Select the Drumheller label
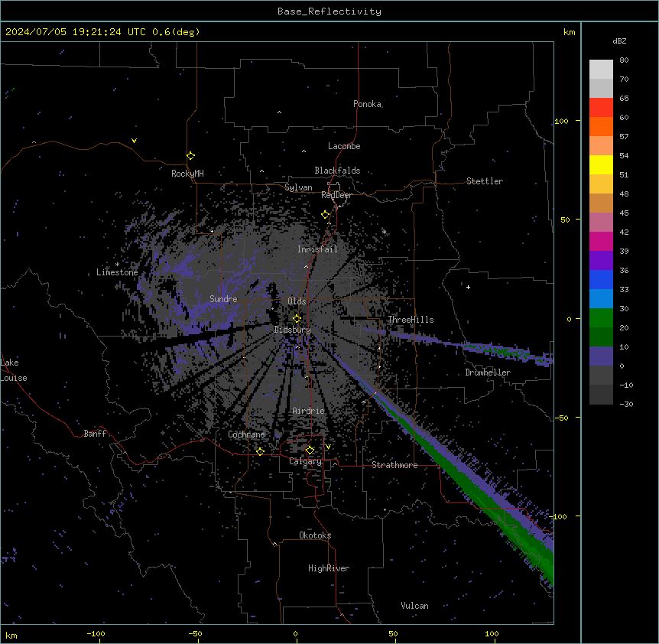 click(488, 372)
